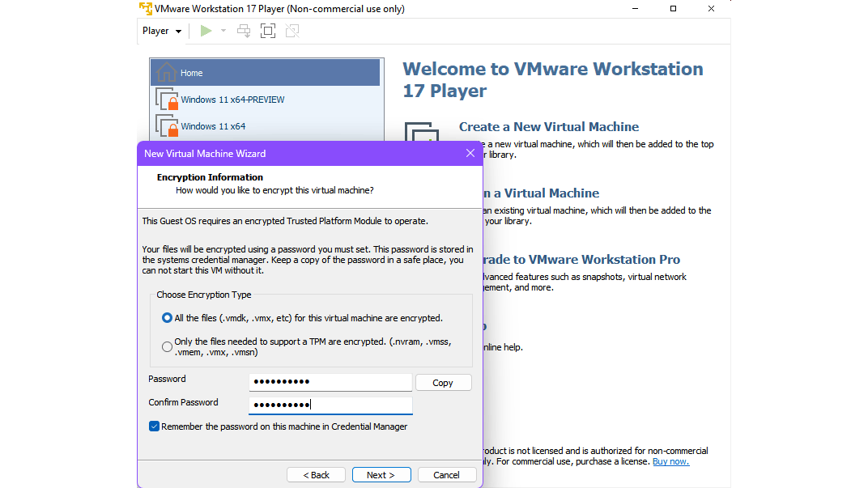The height and width of the screenshot is (488, 868).
Task: Click the VMware Workstation title bar logo
Action: click(146, 9)
